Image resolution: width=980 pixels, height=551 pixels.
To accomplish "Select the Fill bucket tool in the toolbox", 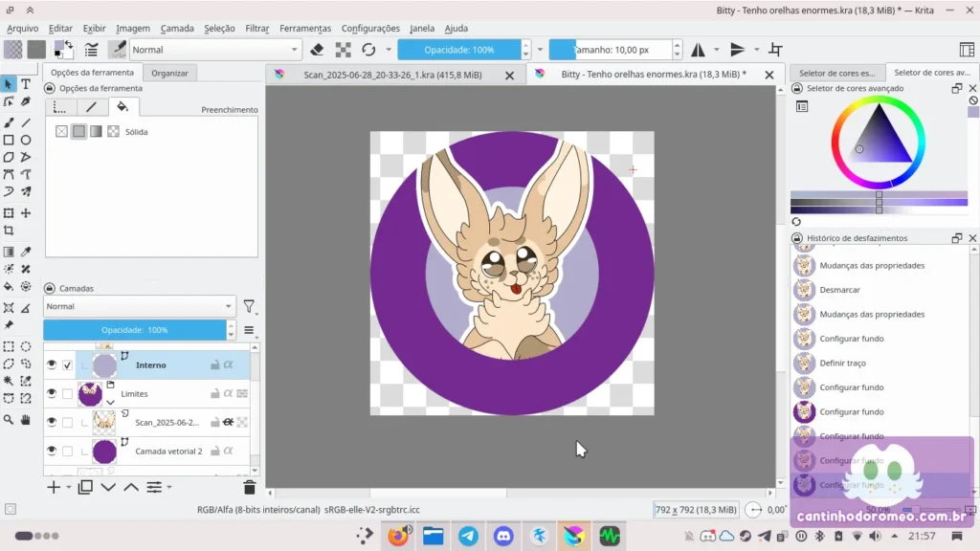I will pos(9,286).
